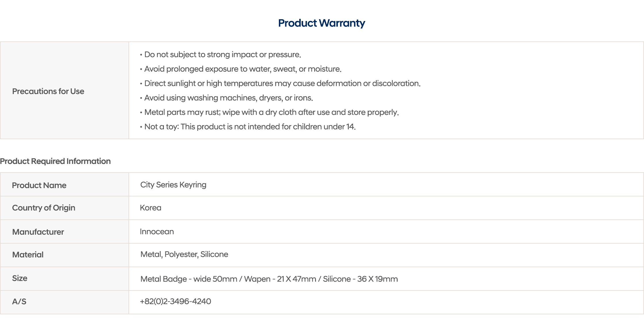Click the Product Required Information heading
This screenshot has height=329, width=644.
(x=55, y=161)
